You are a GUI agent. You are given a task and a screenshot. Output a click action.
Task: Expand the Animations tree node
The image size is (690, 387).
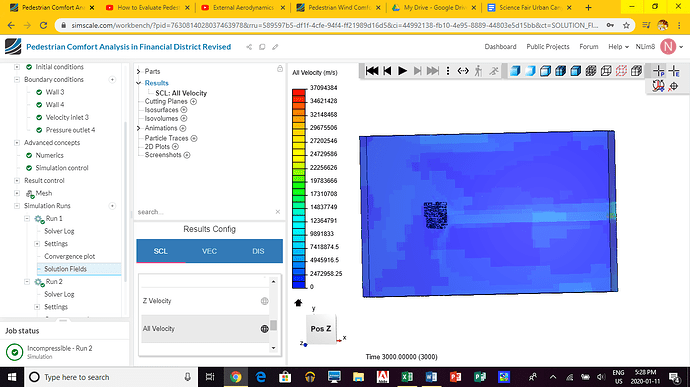(x=139, y=128)
